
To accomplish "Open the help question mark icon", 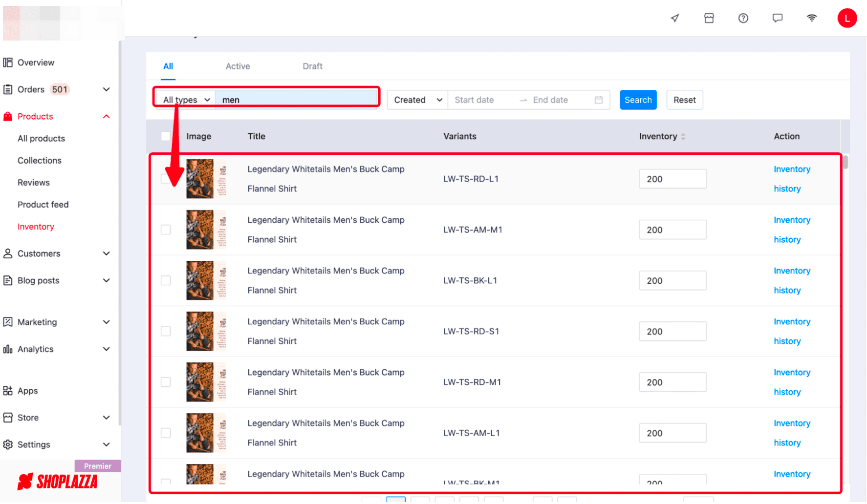I will [743, 18].
